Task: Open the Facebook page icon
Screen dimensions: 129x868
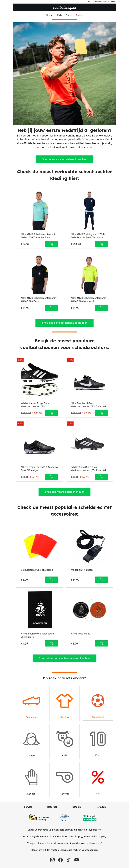Action: (x=60, y=860)
